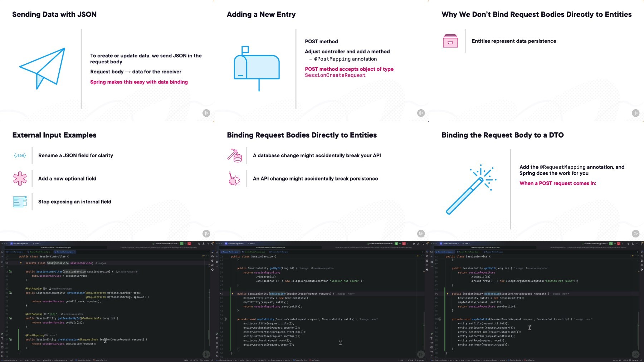The height and width of the screenshot is (362, 644).
Task: Open conference-planner project dropdown in SessionController IDE
Action: tap(20, 243)
